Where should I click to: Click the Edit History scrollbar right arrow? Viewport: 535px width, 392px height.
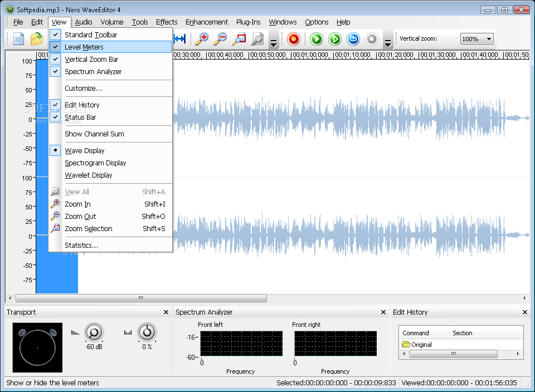pos(518,354)
